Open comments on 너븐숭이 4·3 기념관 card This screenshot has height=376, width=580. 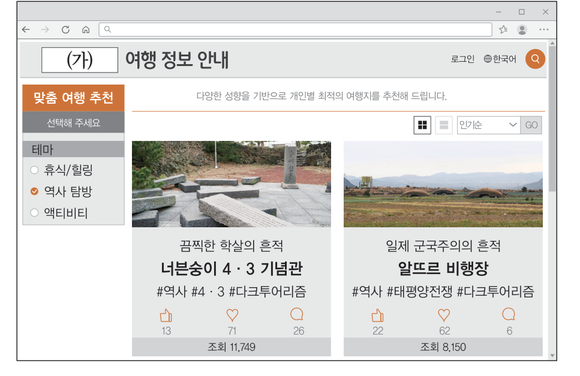(297, 315)
